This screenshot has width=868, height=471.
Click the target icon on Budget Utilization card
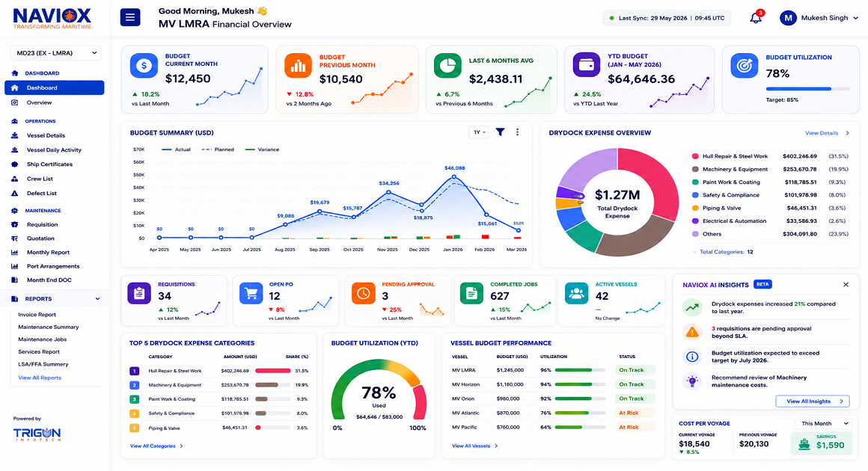744,66
